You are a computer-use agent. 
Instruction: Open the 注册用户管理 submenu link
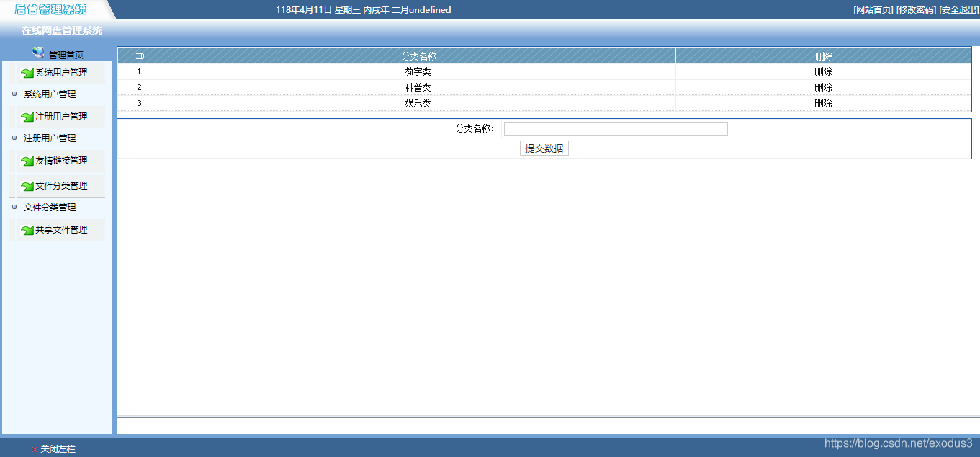50,138
